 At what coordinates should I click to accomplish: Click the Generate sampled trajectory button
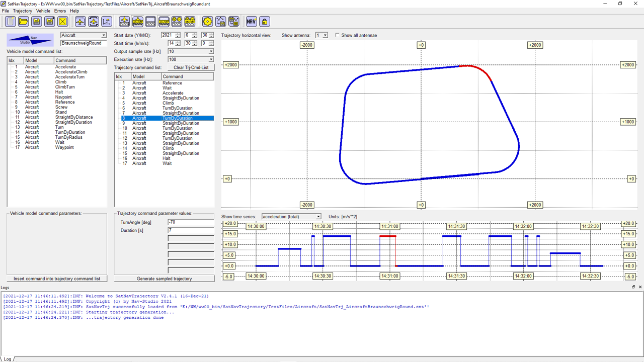(x=164, y=279)
